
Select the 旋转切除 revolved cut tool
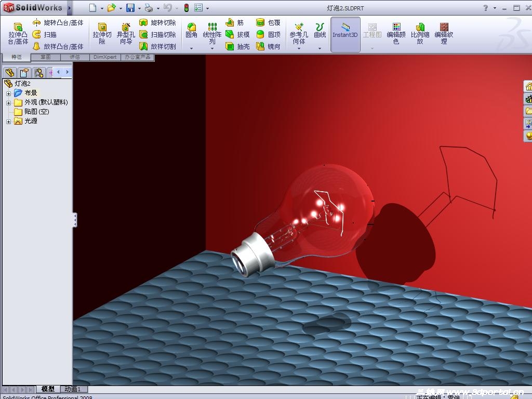pyautogui.click(x=158, y=23)
